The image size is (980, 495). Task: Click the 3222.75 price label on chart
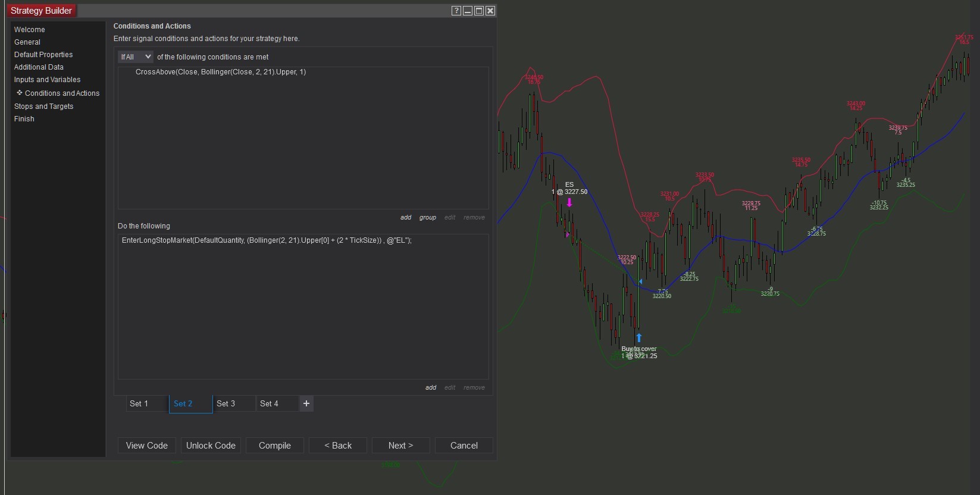(x=689, y=279)
